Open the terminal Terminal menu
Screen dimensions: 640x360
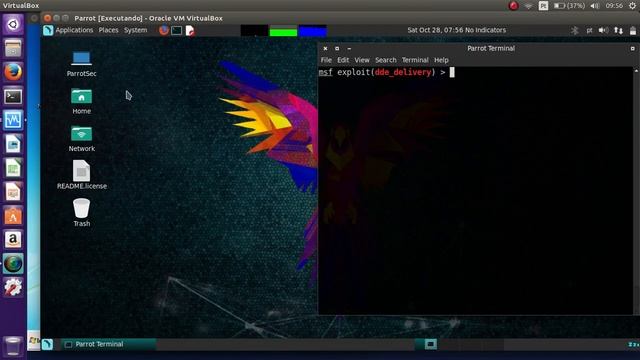click(x=415, y=60)
